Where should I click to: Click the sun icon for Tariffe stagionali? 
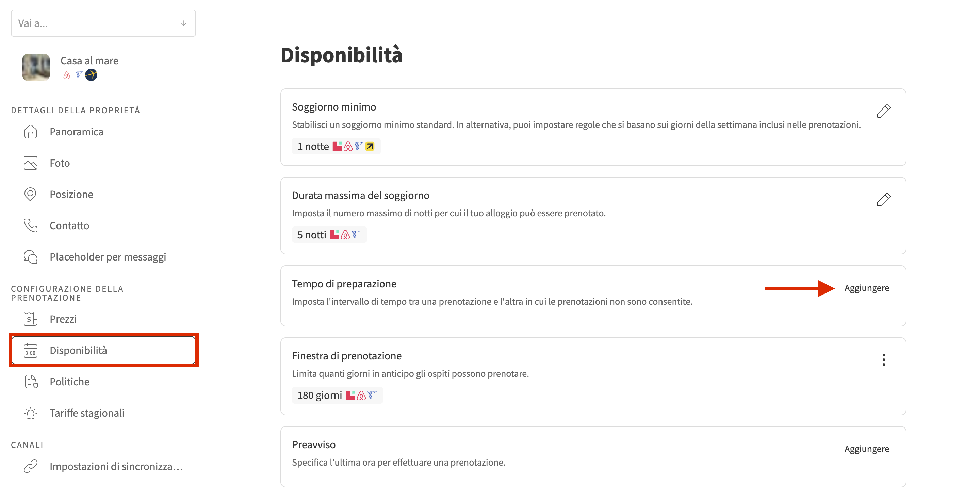pyautogui.click(x=30, y=413)
